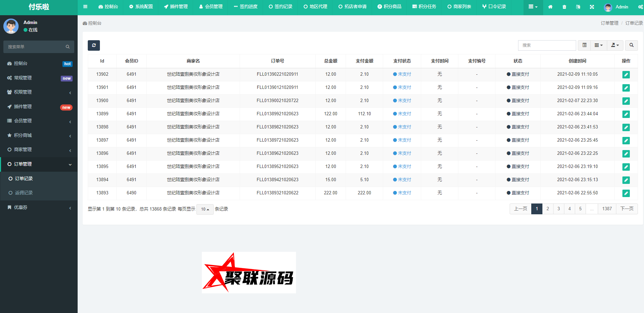Screen dimensions: 644x313
Task: Go to page 3
Action: click(559, 209)
